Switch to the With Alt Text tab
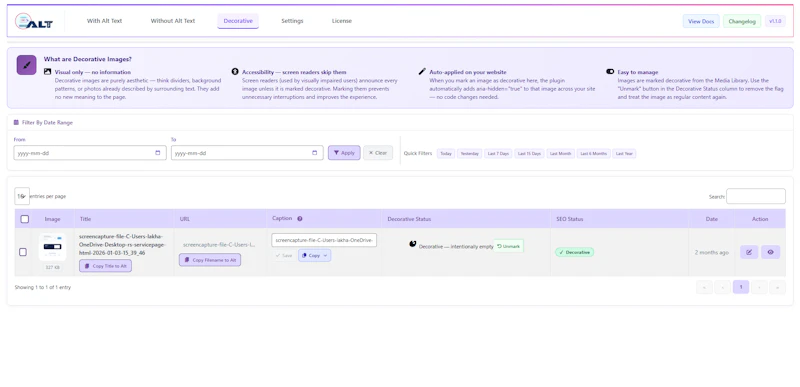 tap(105, 21)
